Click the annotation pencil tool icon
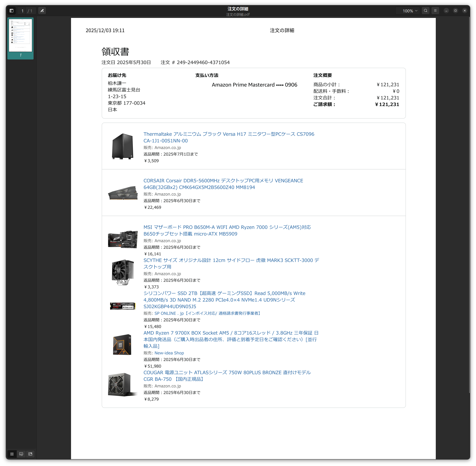 42,11
